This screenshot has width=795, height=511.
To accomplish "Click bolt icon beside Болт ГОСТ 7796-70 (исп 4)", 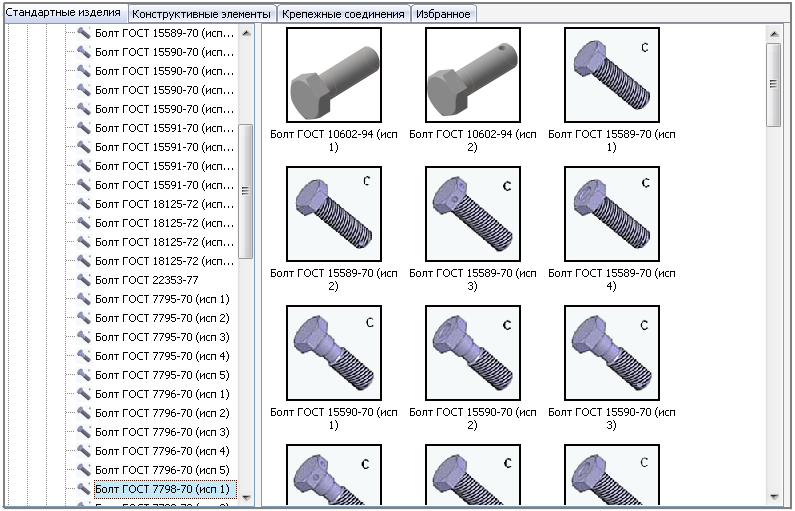I will [x=84, y=451].
